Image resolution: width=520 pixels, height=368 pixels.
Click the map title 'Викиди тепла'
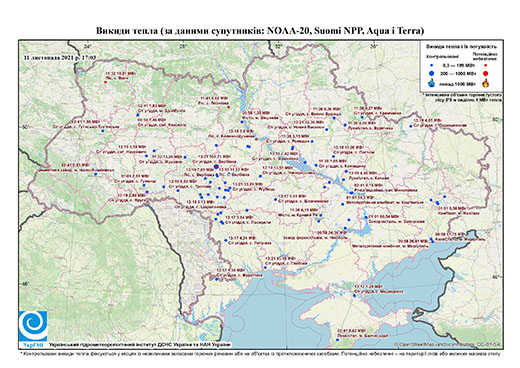click(127, 31)
